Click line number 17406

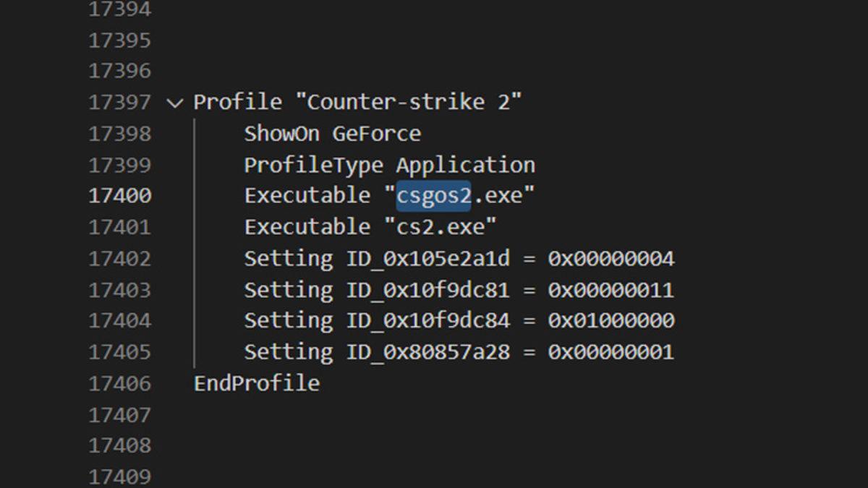point(119,383)
